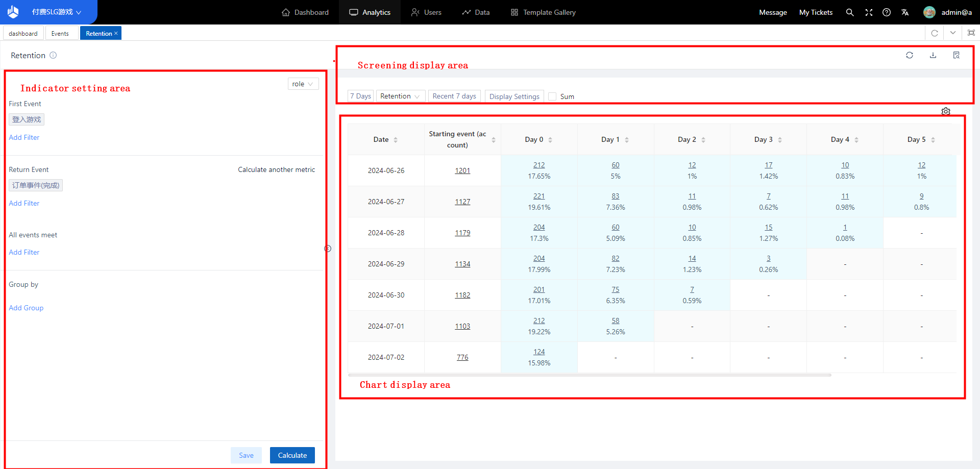Download the retention report
980x469 pixels.
coord(933,55)
